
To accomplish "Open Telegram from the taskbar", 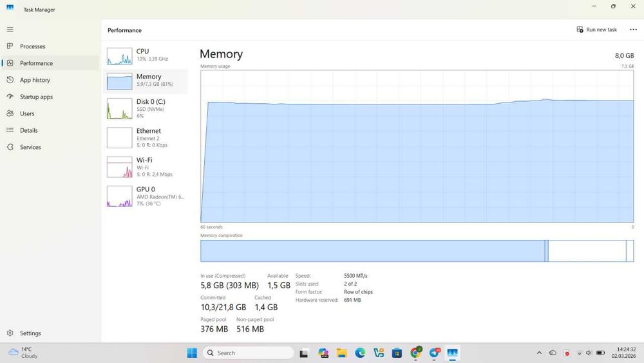I will coord(435,353).
